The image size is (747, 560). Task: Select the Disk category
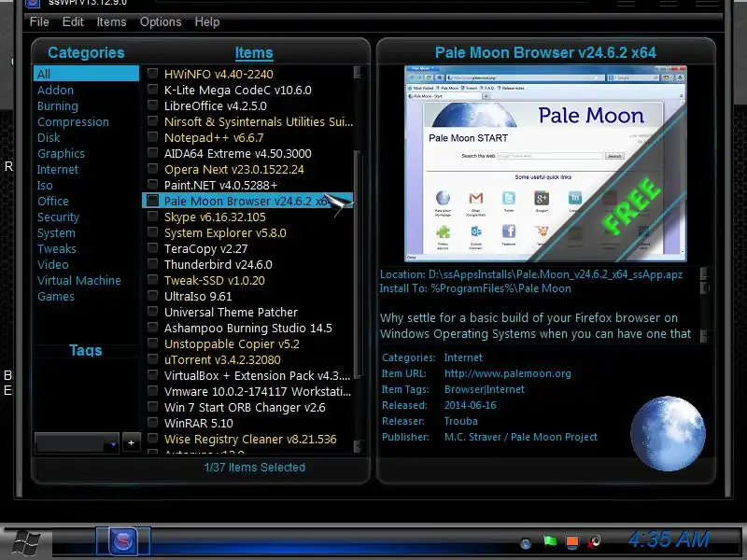(49, 137)
